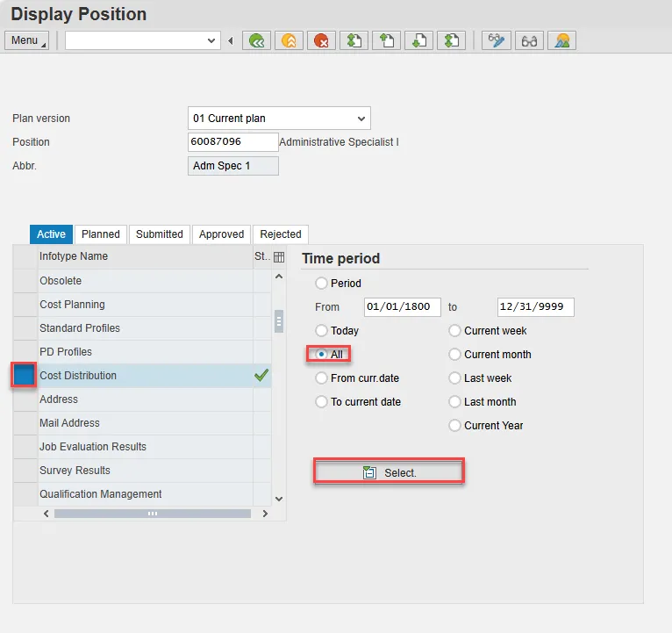Viewport: 672px width, 633px height.
Task: Click the to date field 12/31/9999
Action: tap(536, 307)
